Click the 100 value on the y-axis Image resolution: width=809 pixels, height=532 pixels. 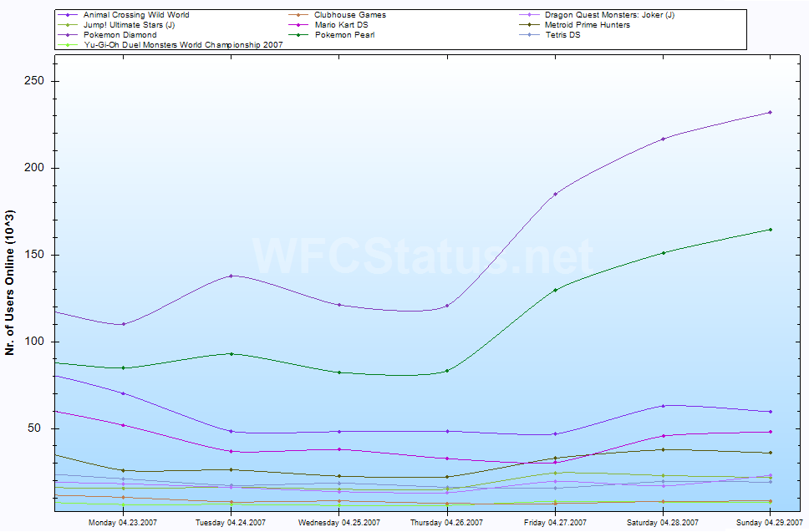[34, 342]
